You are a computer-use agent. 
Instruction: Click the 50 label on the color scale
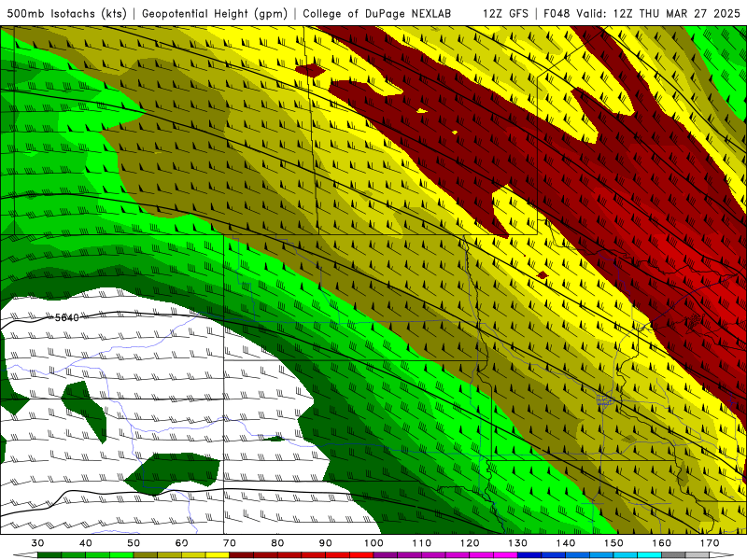134,543
